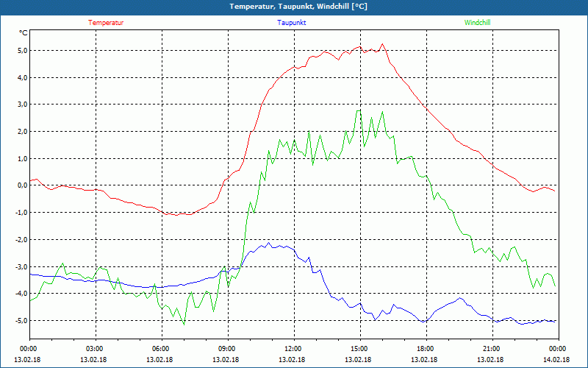
Task: Click the 4,0 y-axis value
Action: [x=22, y=77]
